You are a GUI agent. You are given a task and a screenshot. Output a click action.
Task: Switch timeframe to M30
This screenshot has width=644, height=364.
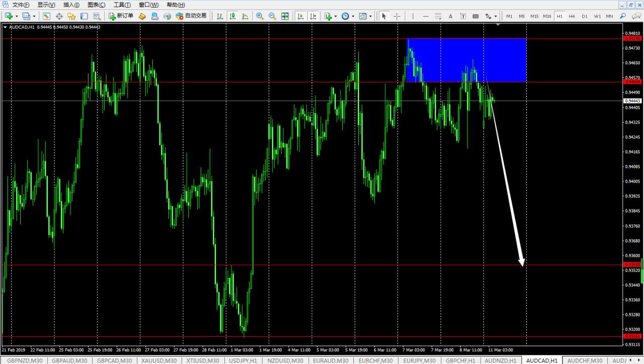[x=547, y=16]
